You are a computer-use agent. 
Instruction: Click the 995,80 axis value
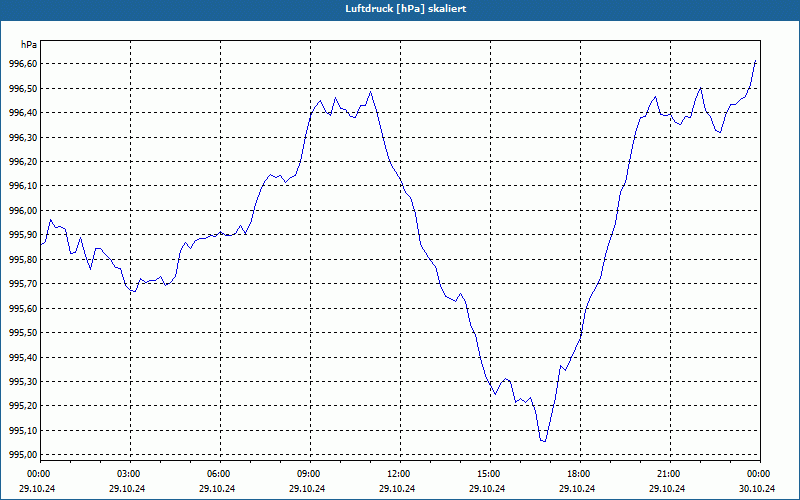pos(23,259)
